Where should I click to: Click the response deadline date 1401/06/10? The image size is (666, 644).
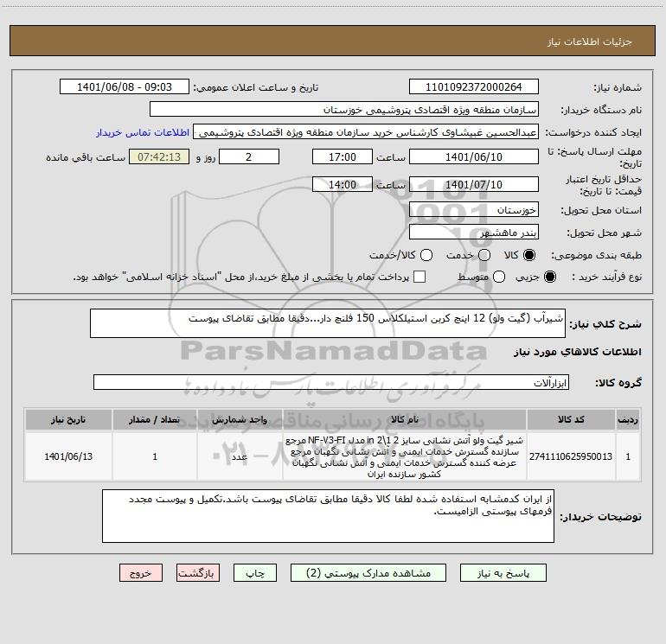click(474, 156)
